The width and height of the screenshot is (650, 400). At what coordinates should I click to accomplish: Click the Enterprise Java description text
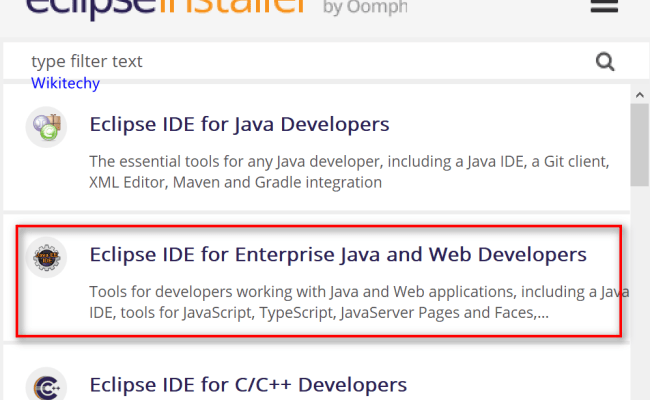click(x=359, y=302)
